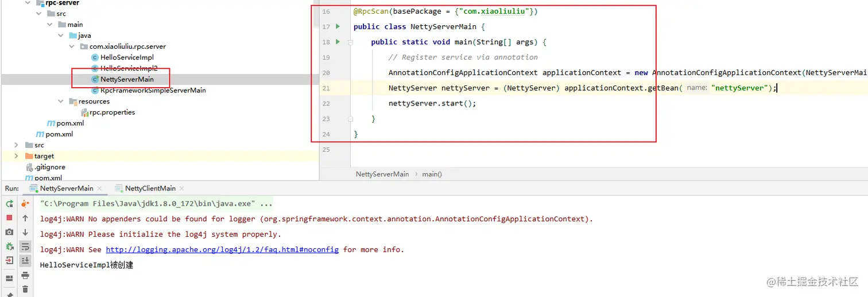The width and height of the screenshot is (868, 297).
Task: Click the @RpcScan annotation in code
Action: (x=371, y=11)
